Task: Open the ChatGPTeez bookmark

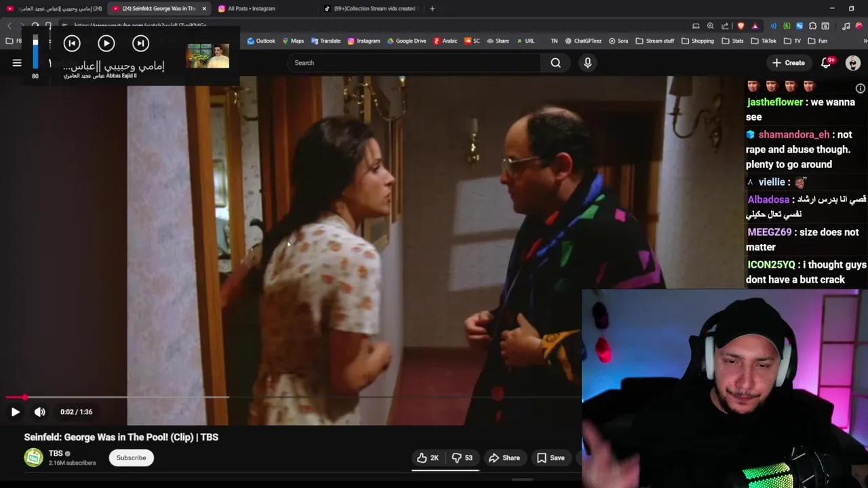Action: pyautogui.click(x=583, y=41)
